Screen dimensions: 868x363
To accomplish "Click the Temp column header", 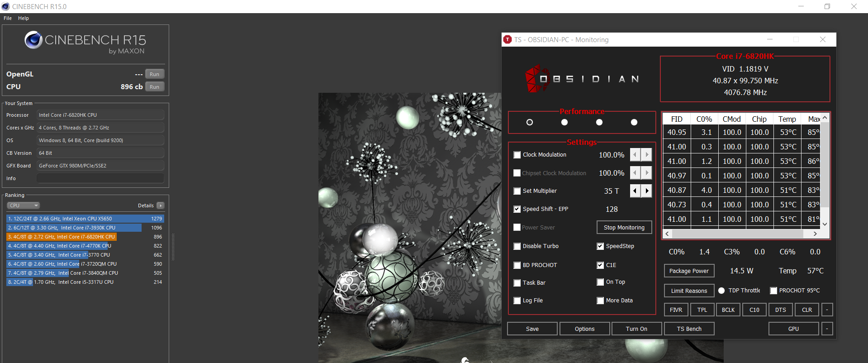I will (x=787, y=119).
